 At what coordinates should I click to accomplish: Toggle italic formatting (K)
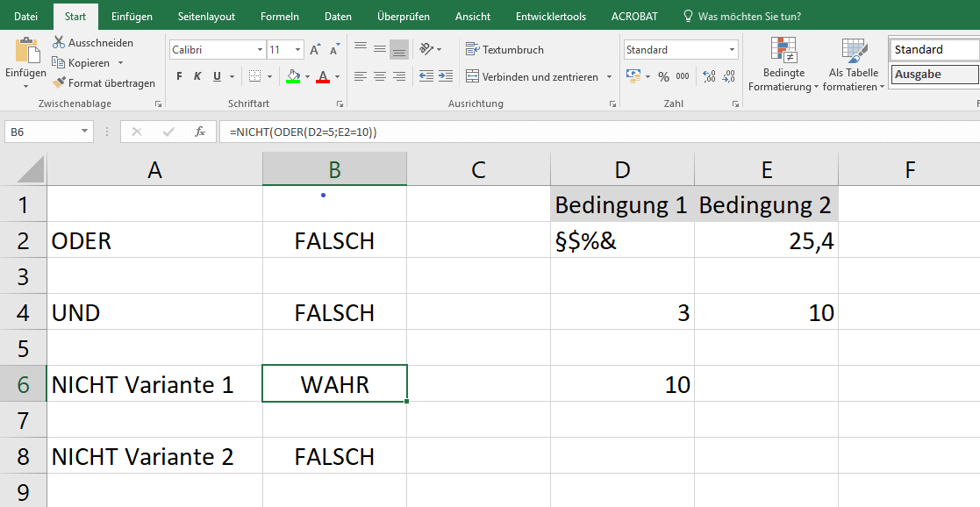pyautogui.click(x=197, y=76)
